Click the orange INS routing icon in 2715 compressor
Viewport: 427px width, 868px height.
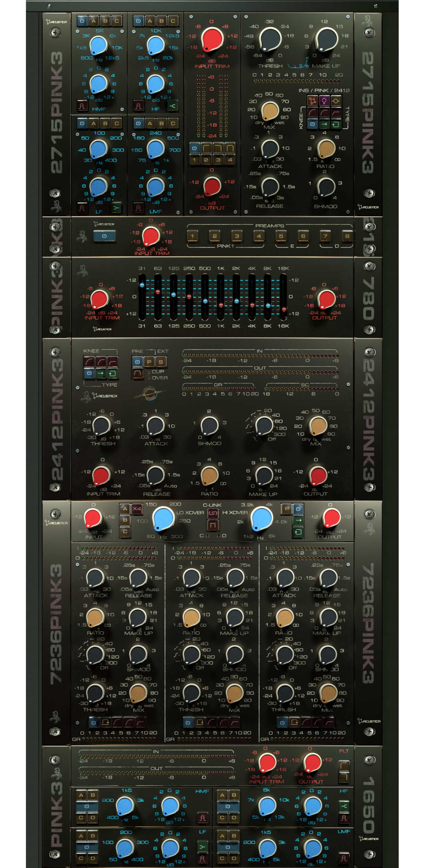[312, 101]
